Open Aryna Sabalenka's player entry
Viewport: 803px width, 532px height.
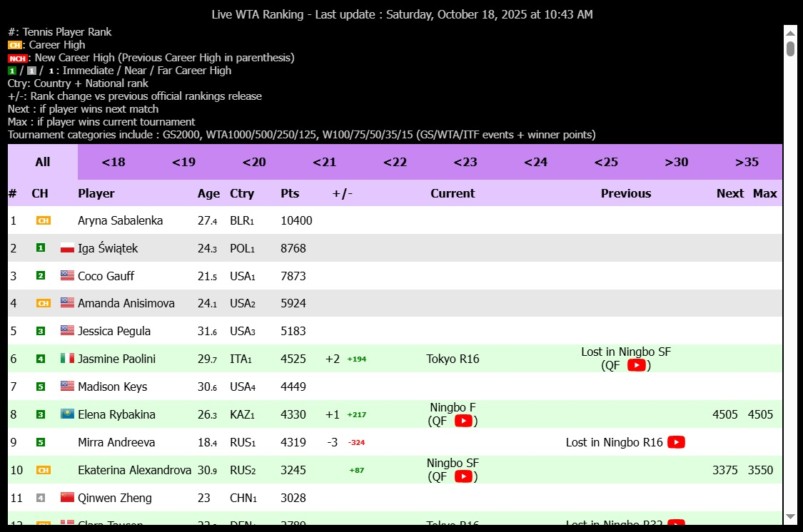click(x=120, y=221)
